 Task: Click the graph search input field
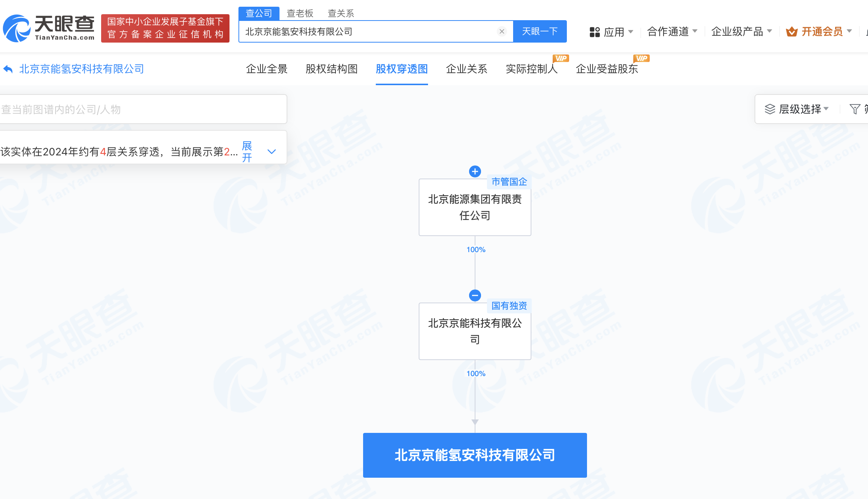point(142,109)
